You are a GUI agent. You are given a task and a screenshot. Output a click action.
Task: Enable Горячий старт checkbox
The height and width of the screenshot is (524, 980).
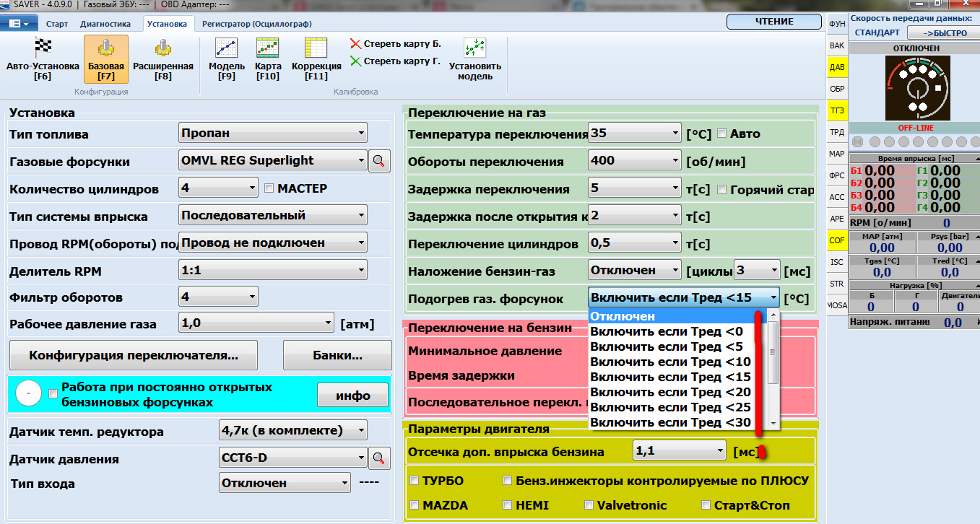click(721, 190)
